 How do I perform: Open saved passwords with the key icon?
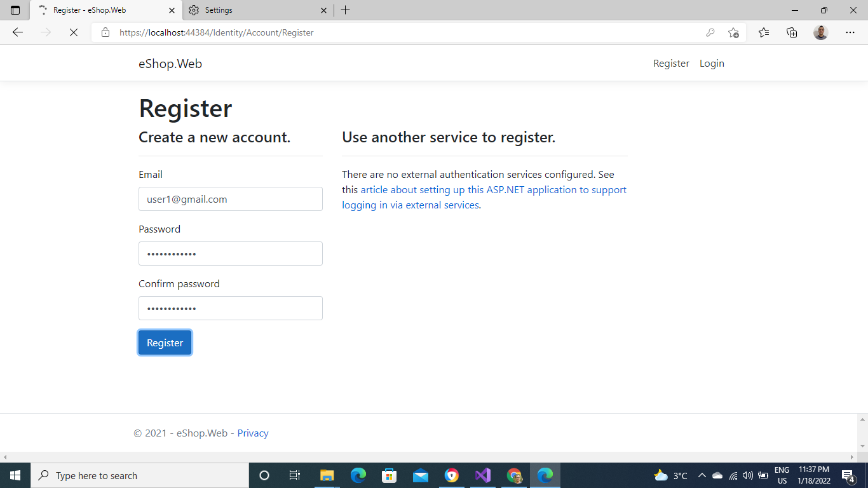pos(710,32)
